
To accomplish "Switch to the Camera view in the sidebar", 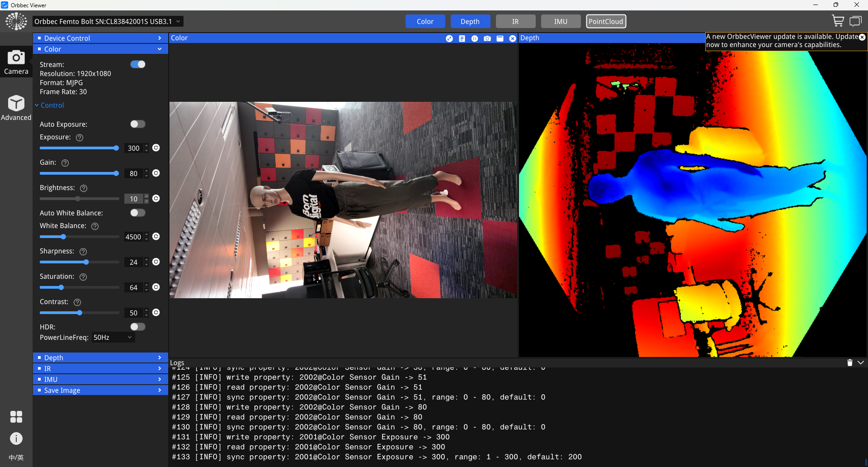I will (16, 62).
